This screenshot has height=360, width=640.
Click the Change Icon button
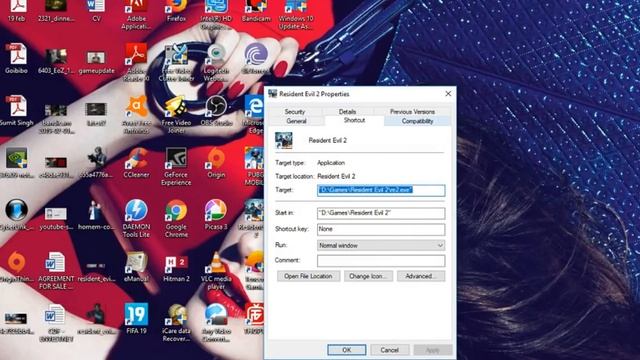368,276
